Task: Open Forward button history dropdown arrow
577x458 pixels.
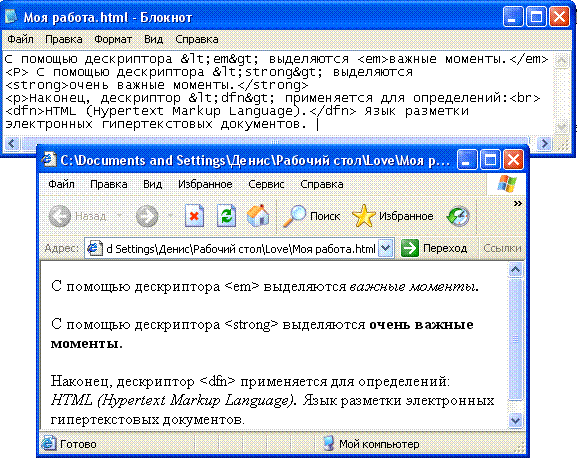Action: 170,216
